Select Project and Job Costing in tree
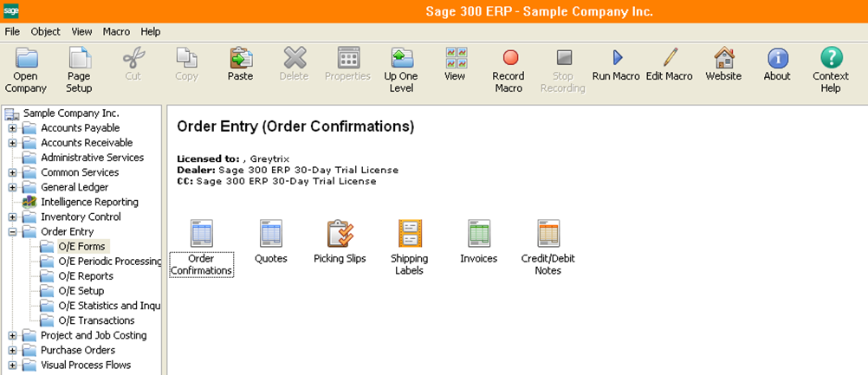Image resolution: width=868 pixels, height=375 pixels. point(94,335)
